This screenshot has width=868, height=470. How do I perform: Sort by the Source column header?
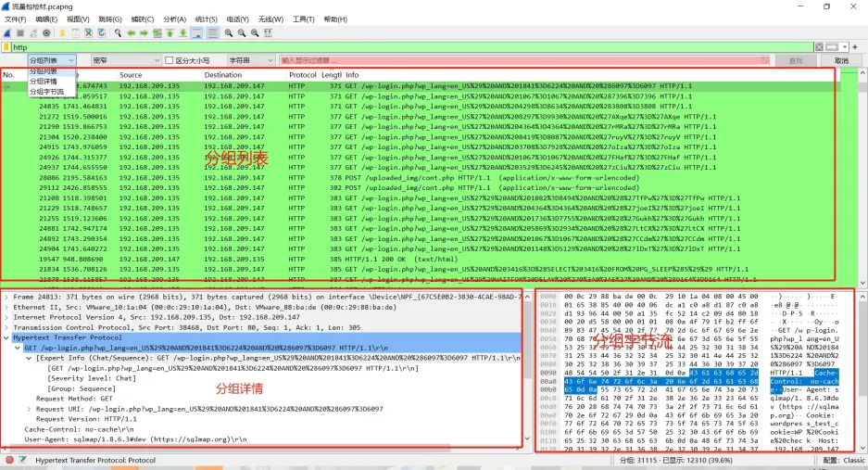click(x=132, y=75)
